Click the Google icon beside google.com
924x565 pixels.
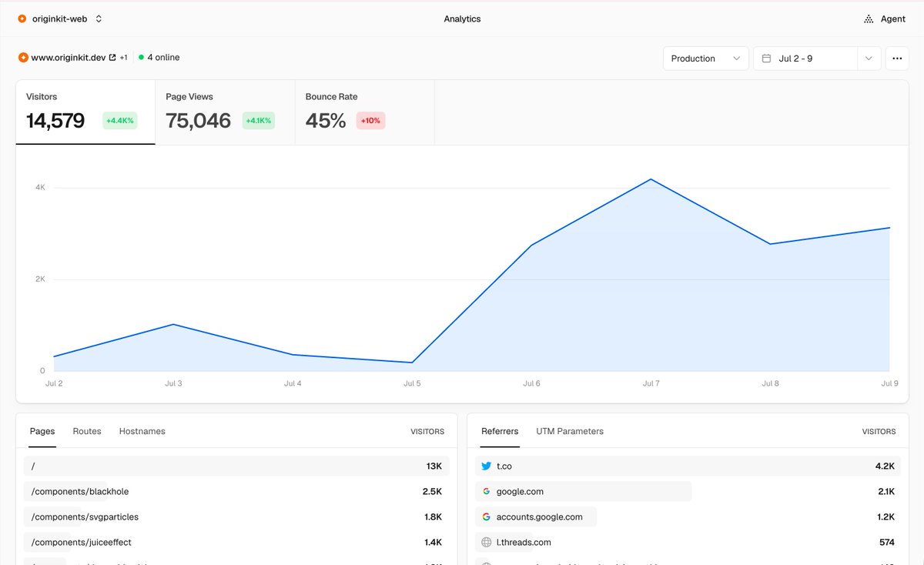[486, 491]
